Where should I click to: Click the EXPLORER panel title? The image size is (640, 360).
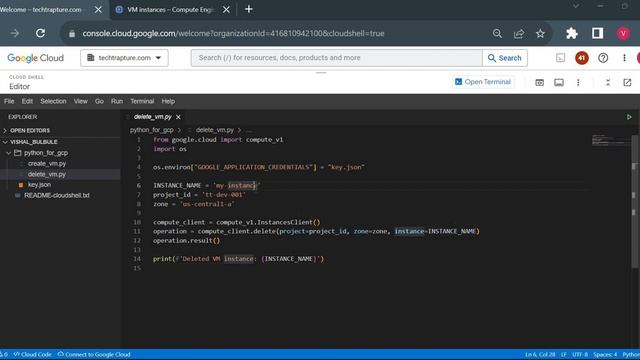point(22,117)
